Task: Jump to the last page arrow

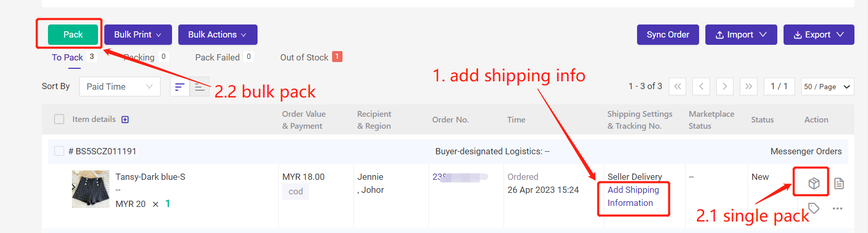Action: click(749, 87)
